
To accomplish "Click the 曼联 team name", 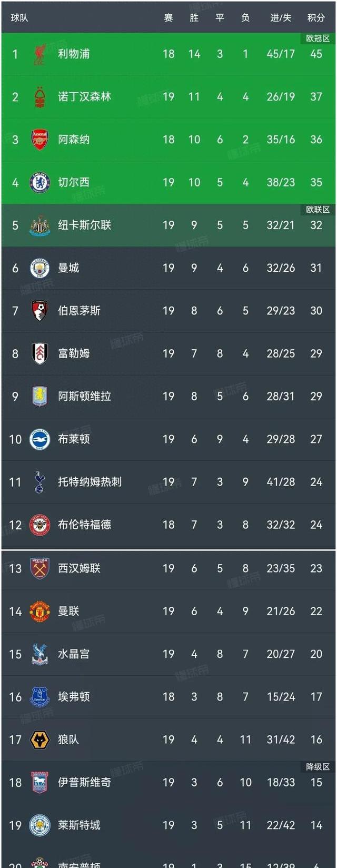I will coord(68,611).
